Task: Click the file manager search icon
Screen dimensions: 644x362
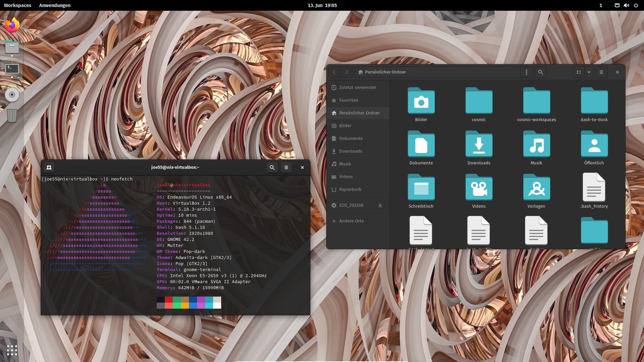Action: [x=541, y=72]
